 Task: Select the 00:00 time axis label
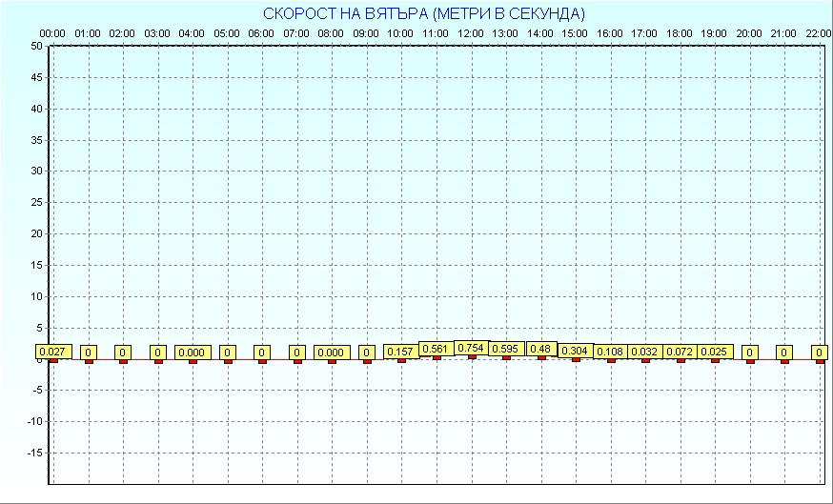click(x=52, y=34)
